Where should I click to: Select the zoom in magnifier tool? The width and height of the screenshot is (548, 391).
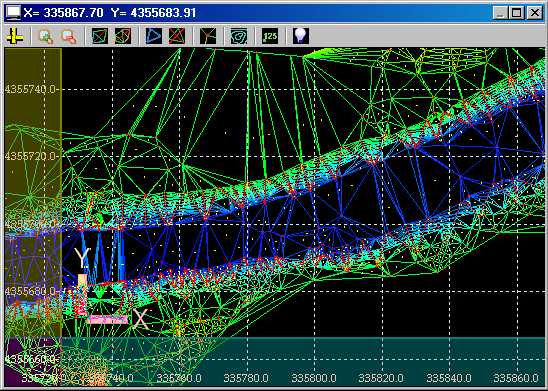(45, 36)
